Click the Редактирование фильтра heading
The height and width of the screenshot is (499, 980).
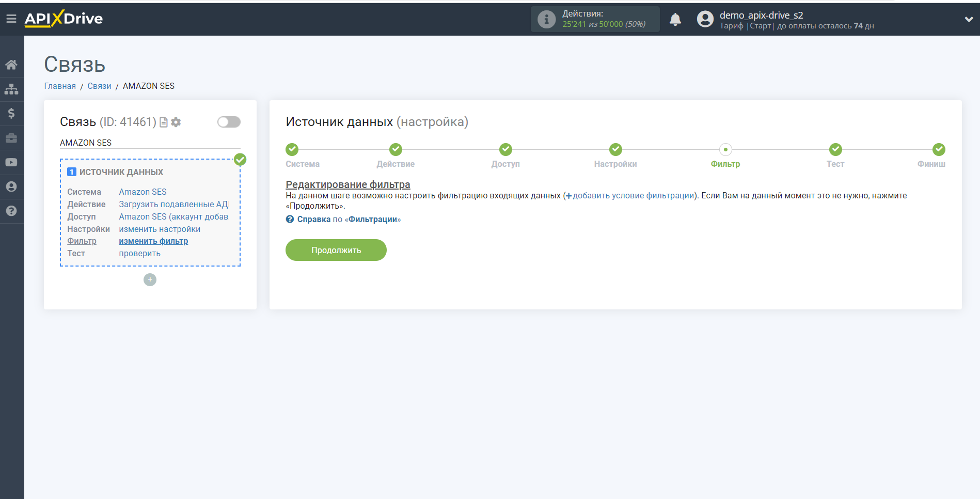(x=348, y=184)
